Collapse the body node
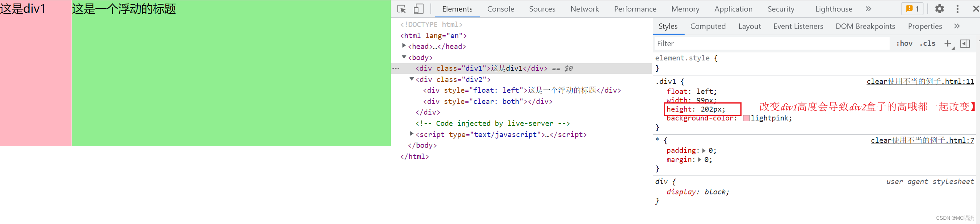Image resolution: width=980 pixels, height=224 pixels. tap(404, 57)
